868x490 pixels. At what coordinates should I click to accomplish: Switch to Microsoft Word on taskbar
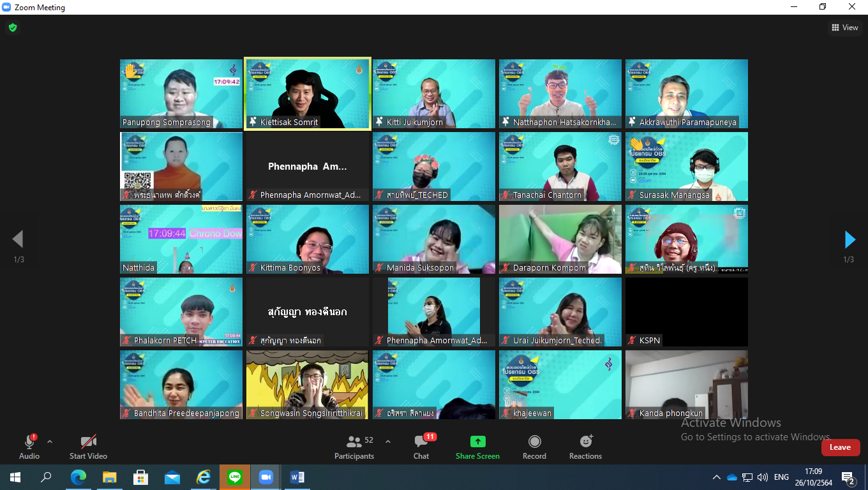point(297,477)
